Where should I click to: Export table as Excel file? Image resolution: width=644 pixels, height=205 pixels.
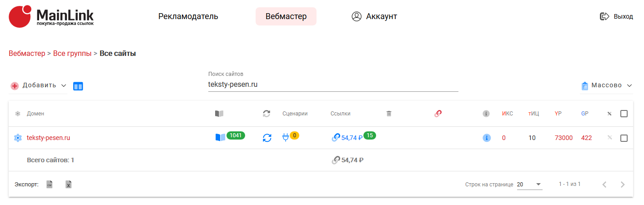point(68,184)
